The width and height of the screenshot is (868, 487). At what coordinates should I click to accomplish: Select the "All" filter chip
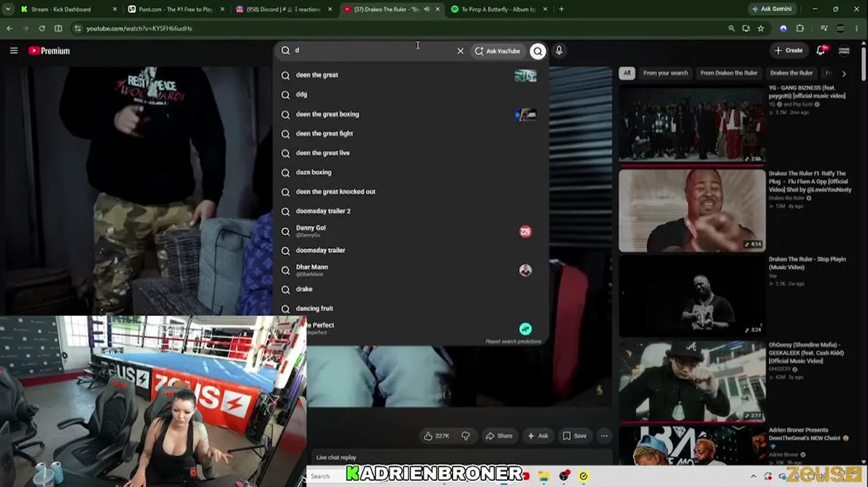tap(627, 73)
